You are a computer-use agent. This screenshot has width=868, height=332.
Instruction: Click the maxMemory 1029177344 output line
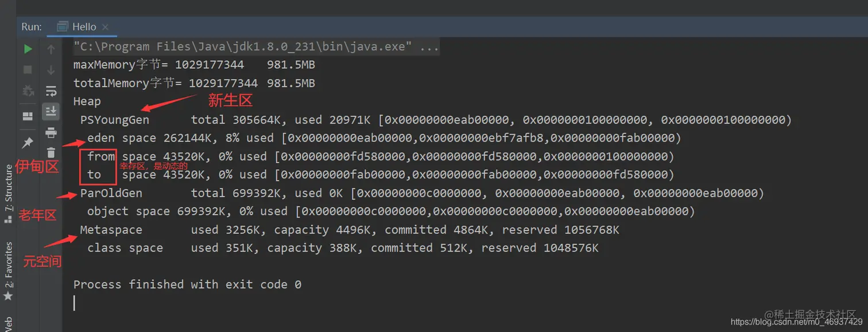pos(194,65)
